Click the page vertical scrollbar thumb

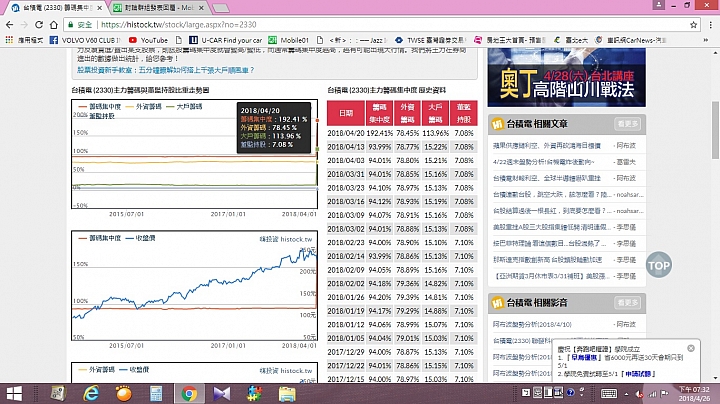715,130
